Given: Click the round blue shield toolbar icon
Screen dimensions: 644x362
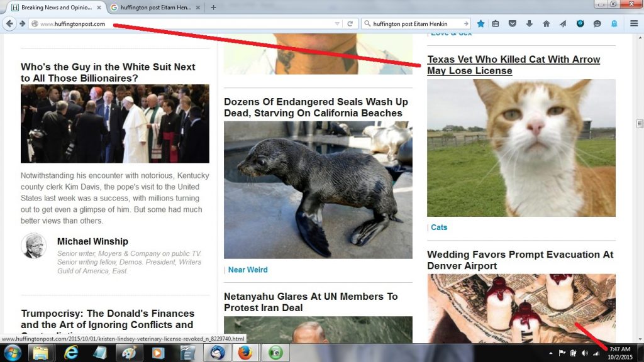Looking at the screenshot, I should 580,24.
